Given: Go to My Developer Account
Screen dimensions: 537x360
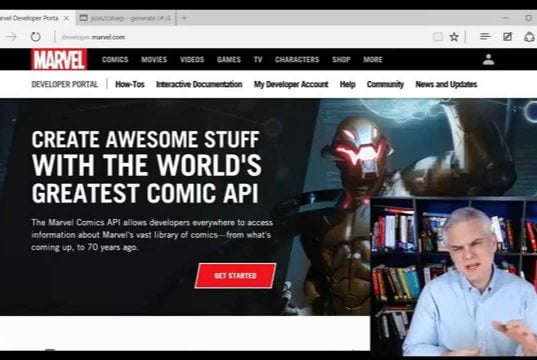Looking at the screenshot, I should pos(291,84).
